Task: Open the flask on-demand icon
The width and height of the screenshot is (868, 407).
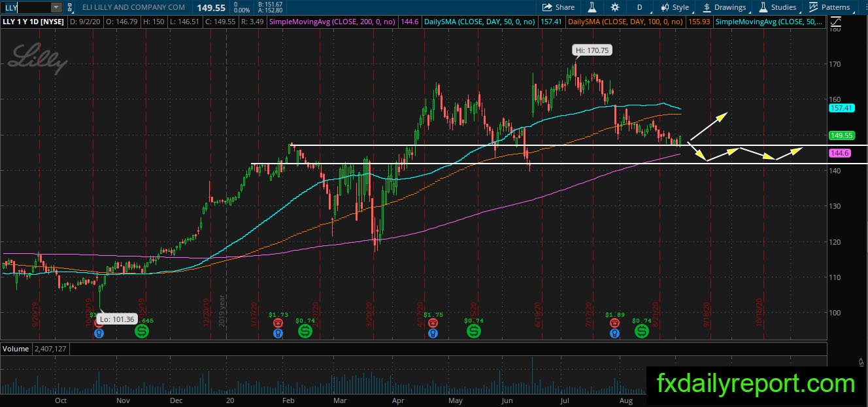Action: [592, 7]
